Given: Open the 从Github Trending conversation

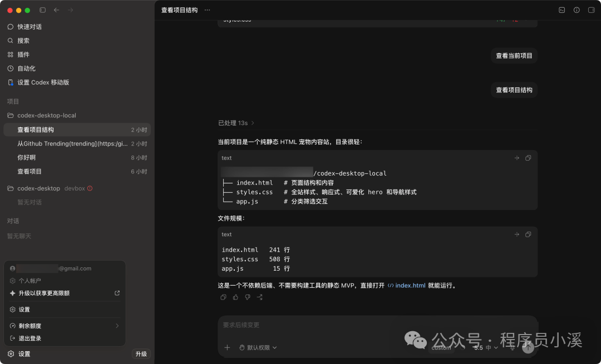Looking at the screenshot, I should [77, 143].
